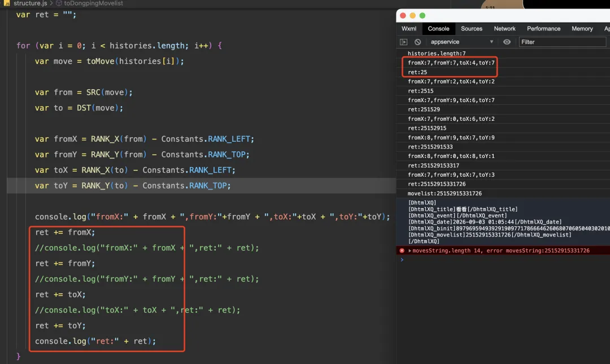This screenshot has width=610, height=364.
Task: Click the structure.js breadcrumb label
Action: [30, 3]
